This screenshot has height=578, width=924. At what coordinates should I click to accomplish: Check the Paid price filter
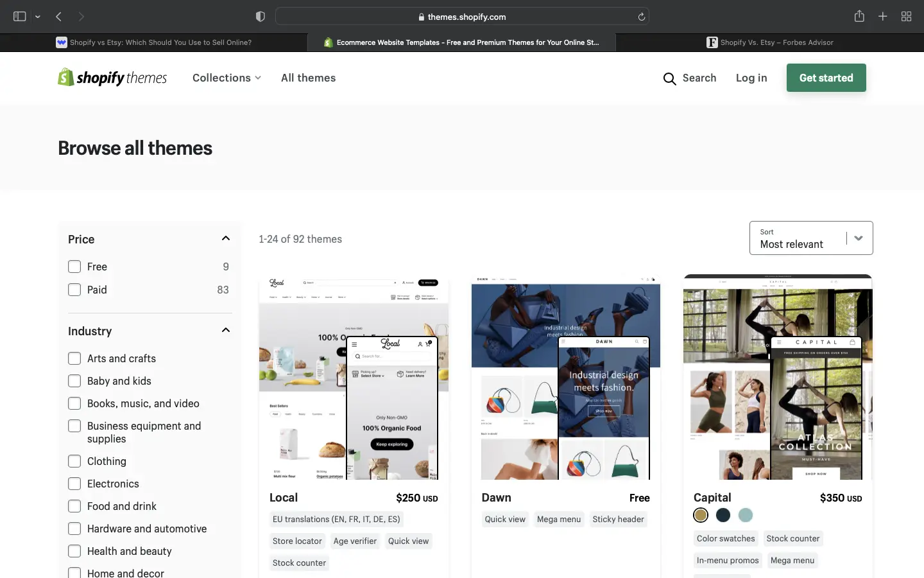coord(74,290)
